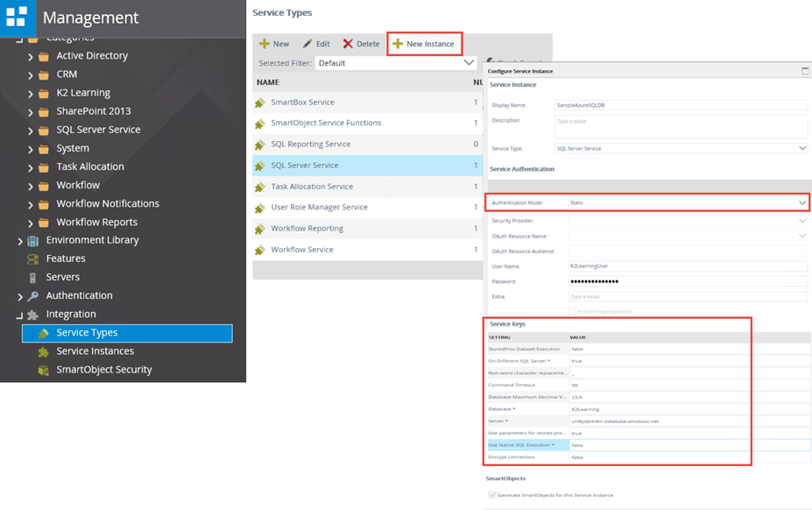Expand the Workflow Reports category
The width and height of the screenshot is (812, 510).
pos(30,223)
